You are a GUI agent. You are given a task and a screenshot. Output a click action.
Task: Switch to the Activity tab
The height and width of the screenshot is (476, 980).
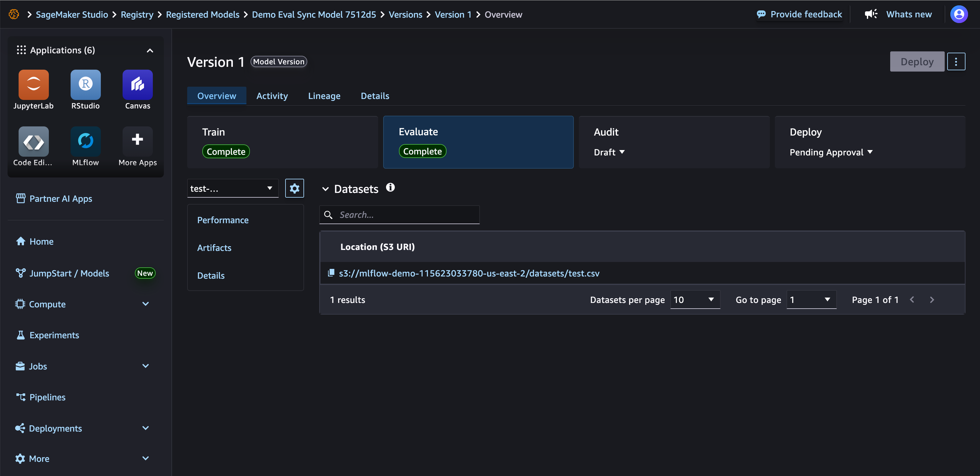[272, 96]
